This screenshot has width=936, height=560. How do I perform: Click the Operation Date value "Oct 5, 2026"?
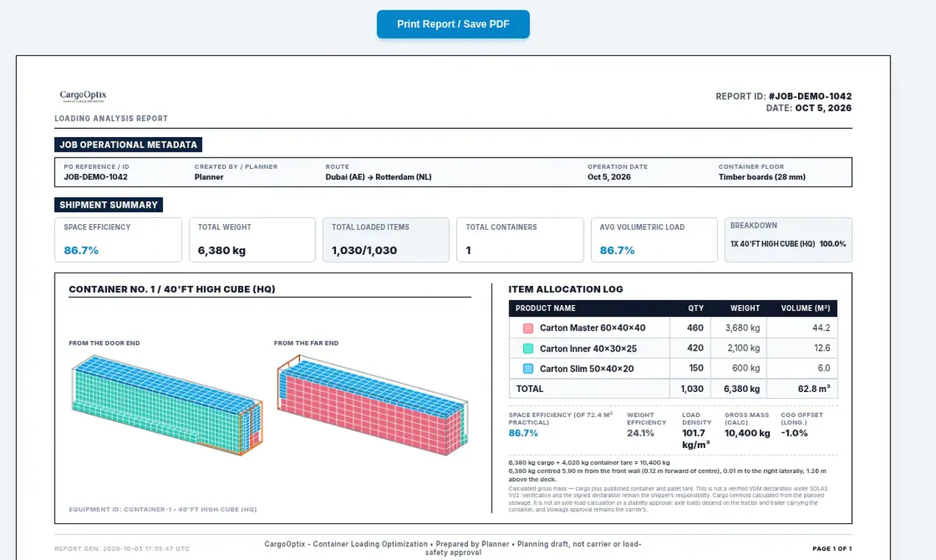tap(609, 177)
